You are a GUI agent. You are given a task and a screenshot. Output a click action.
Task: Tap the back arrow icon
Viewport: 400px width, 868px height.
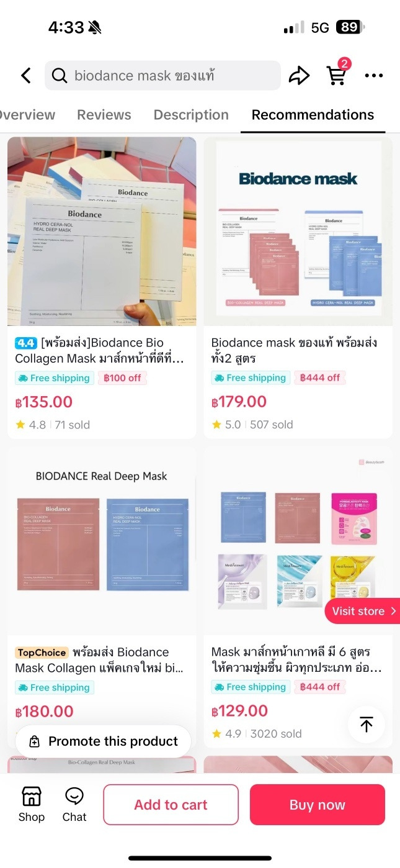[26, 76]
